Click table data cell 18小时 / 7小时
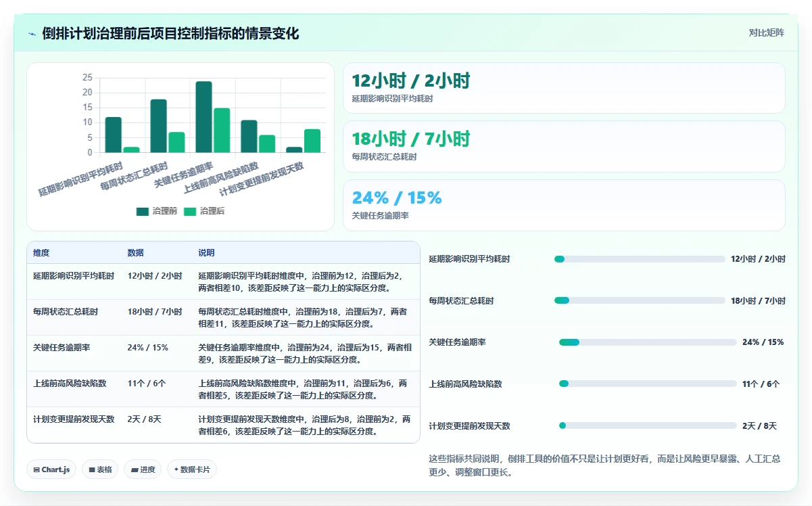 click(155, 312)
